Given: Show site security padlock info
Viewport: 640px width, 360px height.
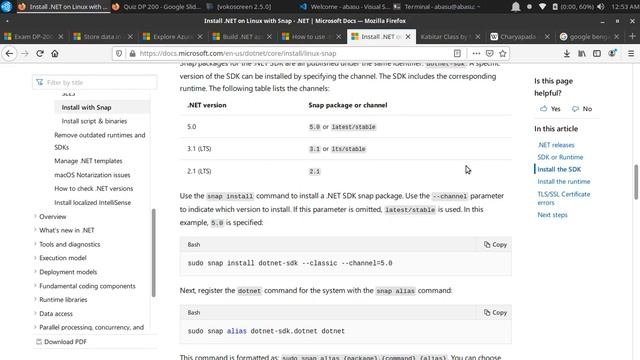Looking at the screenshot, I should click(x=132, y=53).
